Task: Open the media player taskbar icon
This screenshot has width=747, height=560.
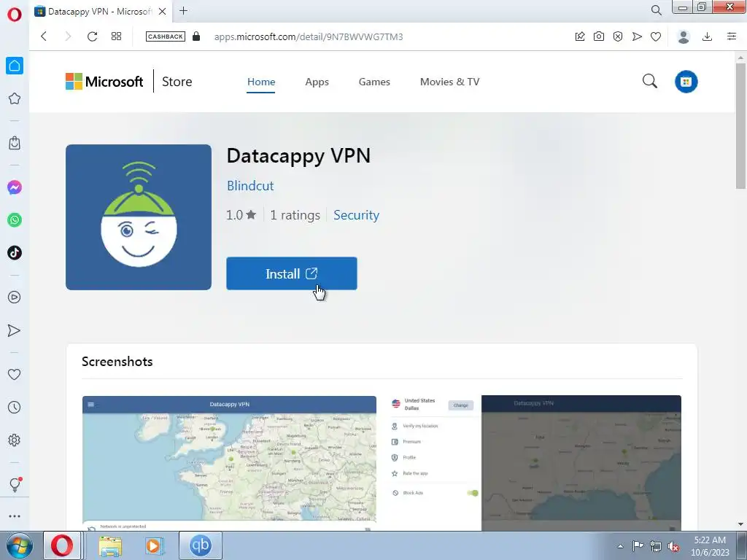Action: (x=153, y=545)
